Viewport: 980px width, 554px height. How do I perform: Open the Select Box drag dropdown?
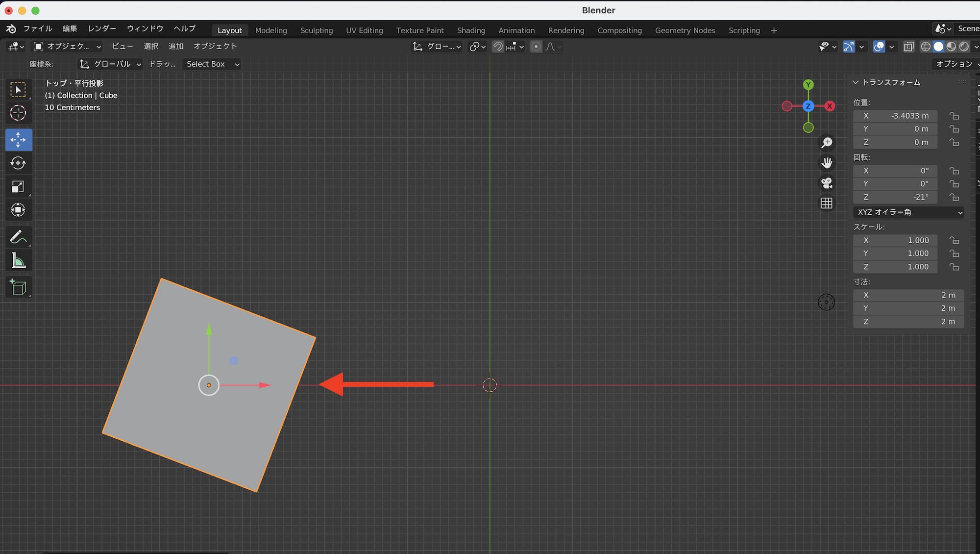(x=212, y=64)
